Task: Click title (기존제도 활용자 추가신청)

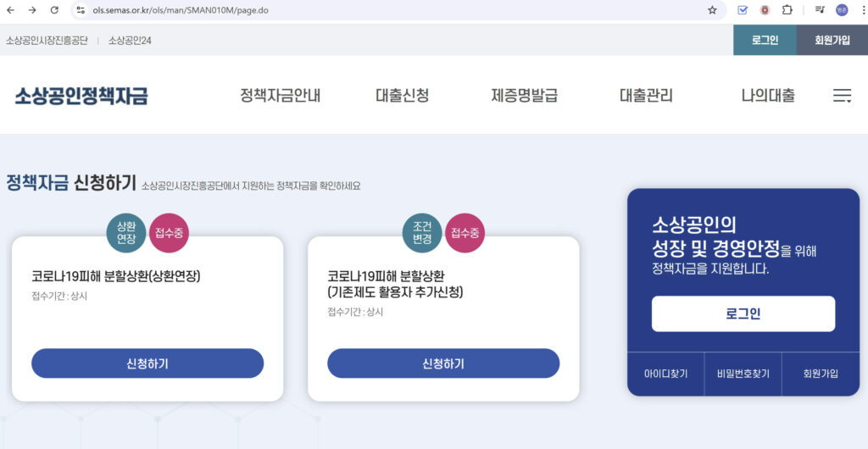Action: click(395, 291)
